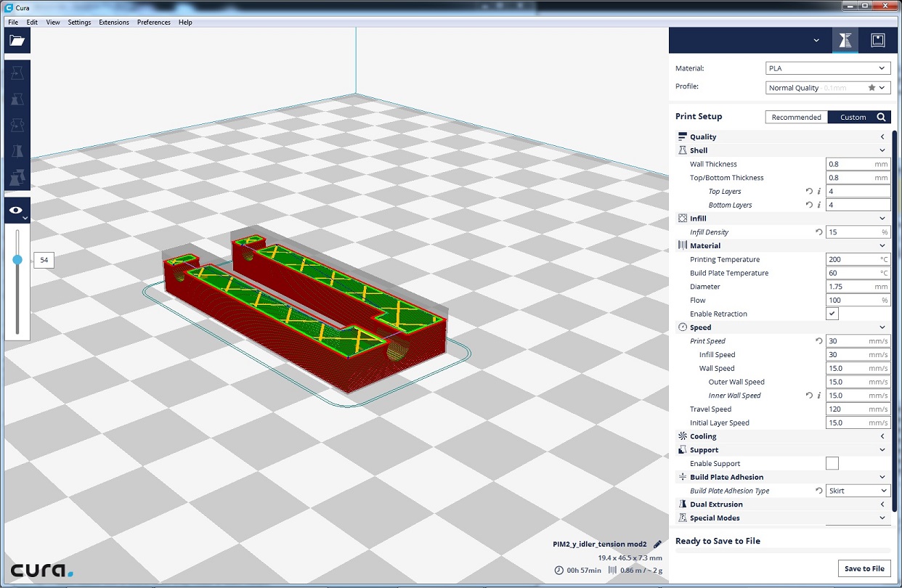Click the Speed category icon
The width and height of the screenshot is (902, 588).
tap(682, 327)
